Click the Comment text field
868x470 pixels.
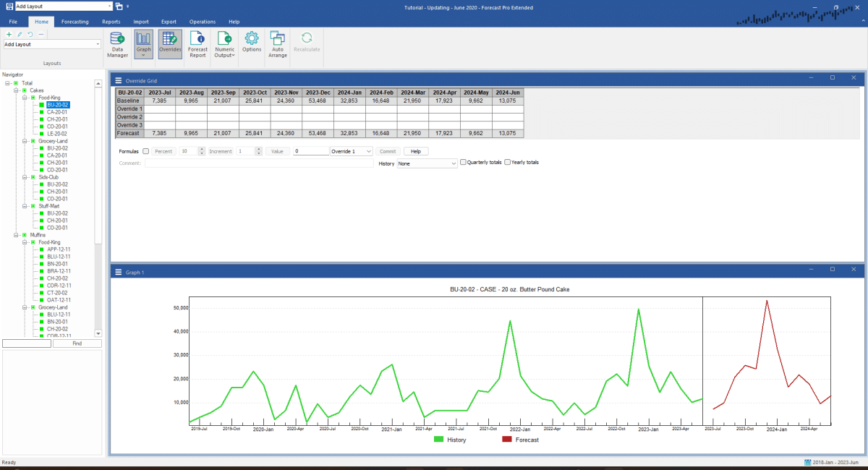260,163
